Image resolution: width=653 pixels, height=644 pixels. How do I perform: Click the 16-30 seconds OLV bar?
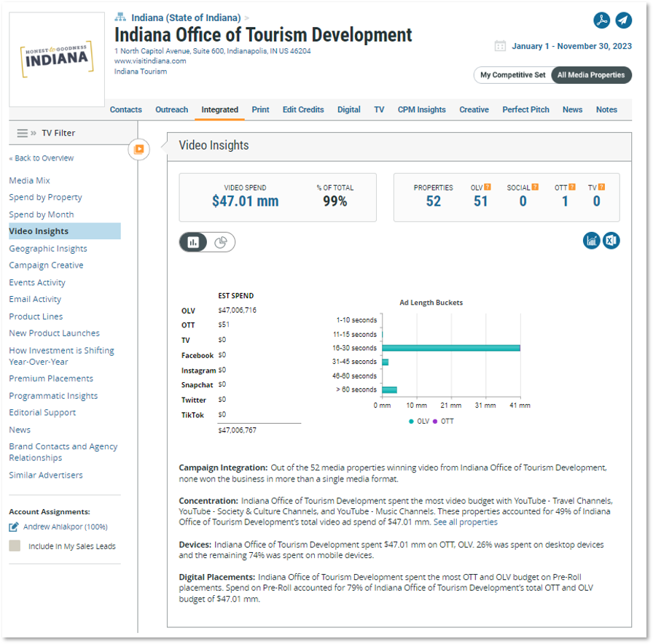[451, 348]
